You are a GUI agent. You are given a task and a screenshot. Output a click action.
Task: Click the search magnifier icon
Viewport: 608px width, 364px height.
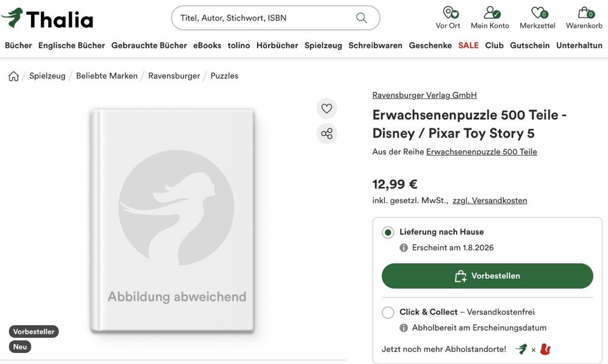[362, 18]
